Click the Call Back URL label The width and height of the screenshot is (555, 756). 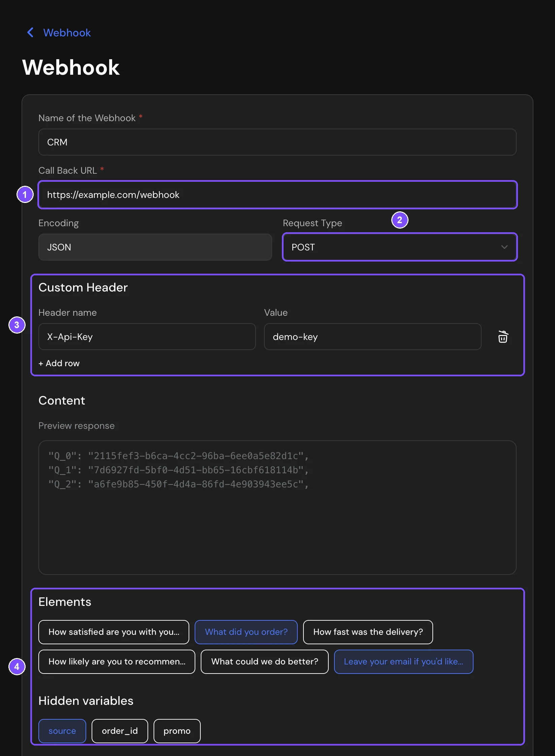click(x=68, y=170)
